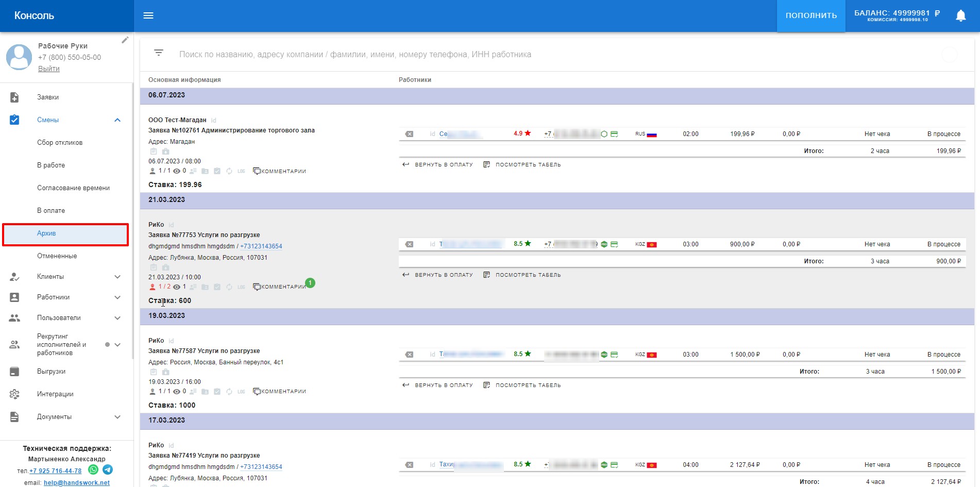980x487 pixels.
Task: Call client phone +73123143654 in №77753
Action: (x=261, y=246)
